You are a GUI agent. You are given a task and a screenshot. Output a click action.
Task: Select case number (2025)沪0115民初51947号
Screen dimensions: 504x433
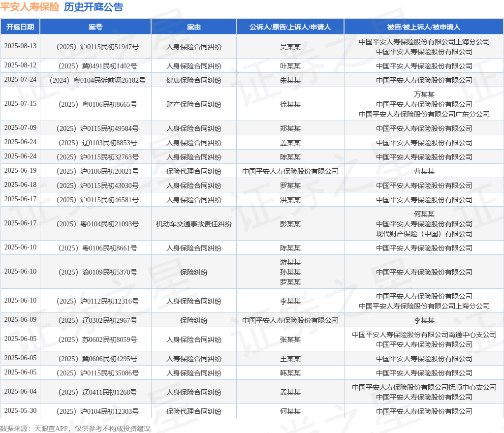(x=97, y=47)
